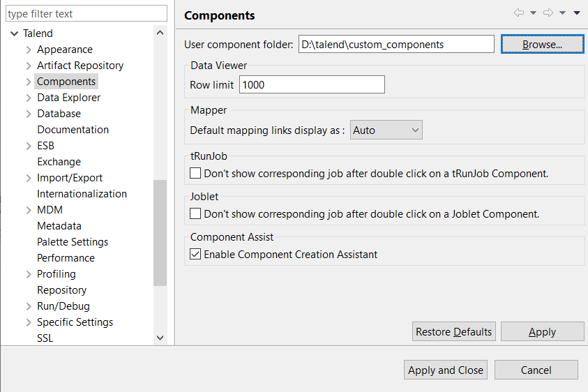
Task: Open the back history dropdown arrow
Action: click(x=533, y=13)
